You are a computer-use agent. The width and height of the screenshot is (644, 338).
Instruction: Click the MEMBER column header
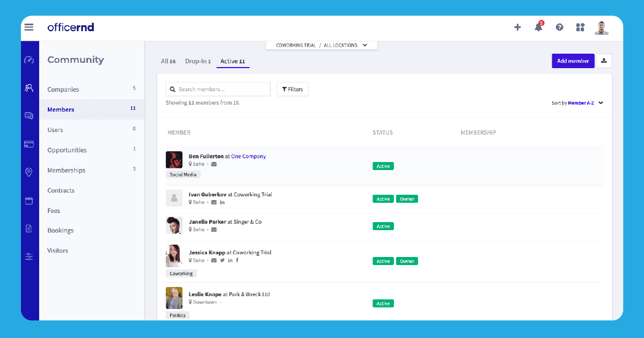click(179, 133)
